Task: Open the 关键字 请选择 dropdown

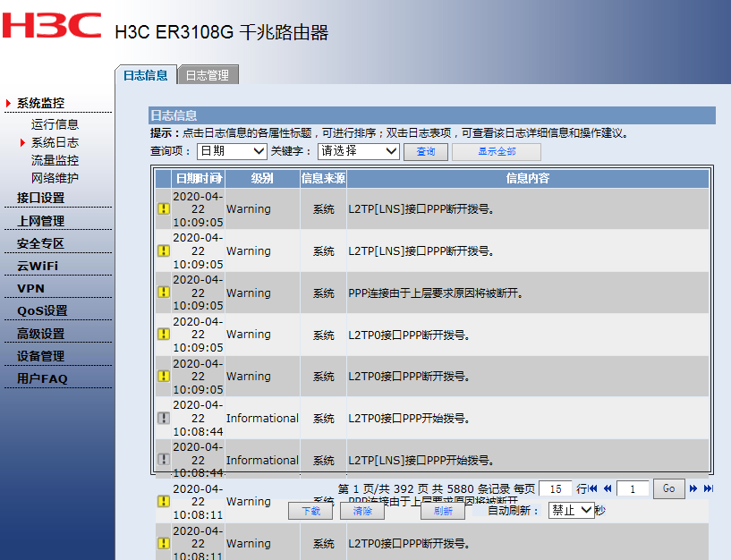Action: [359, 151]
